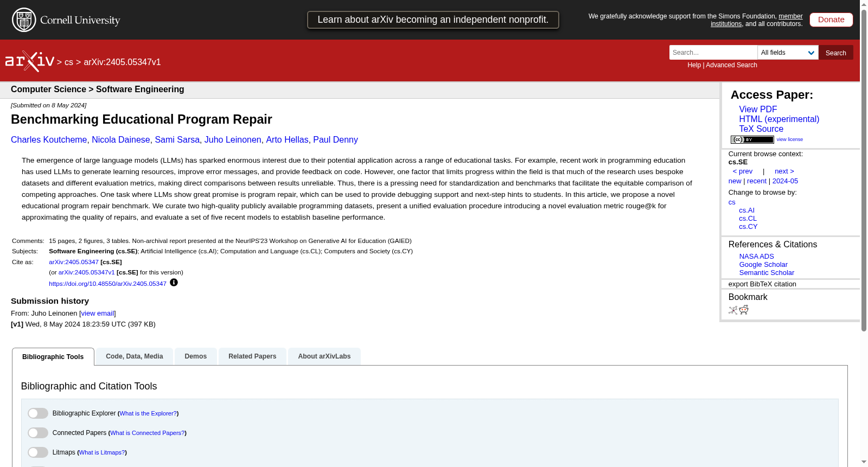Browse by cs.CY category
Viewport: 868px width, 467px height.
tap(748, 227)
